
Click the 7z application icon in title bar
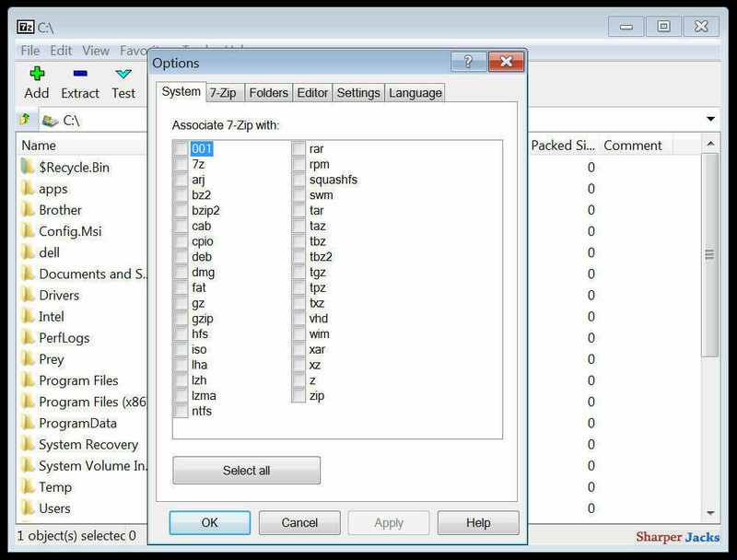pyautogui.click(x=26, y=27)
